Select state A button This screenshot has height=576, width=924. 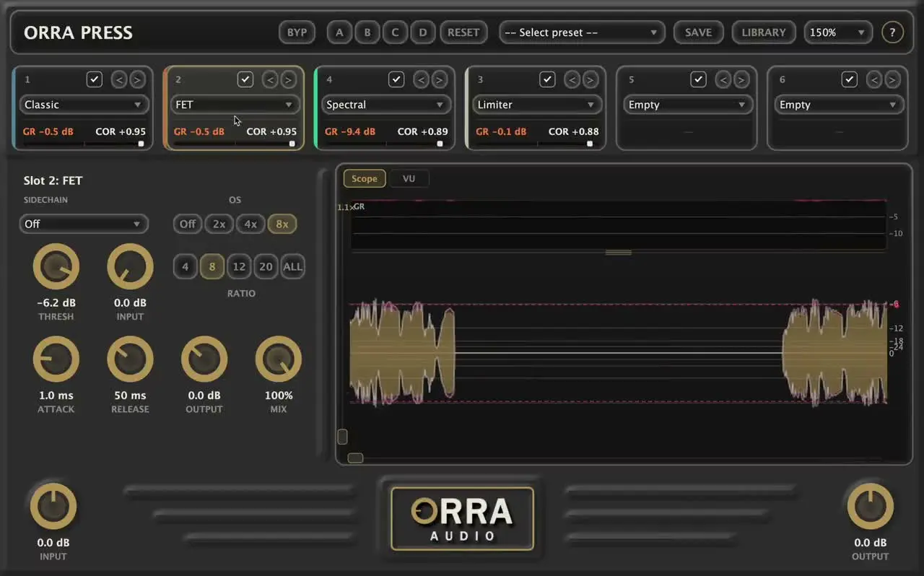(x=339, y=32)
